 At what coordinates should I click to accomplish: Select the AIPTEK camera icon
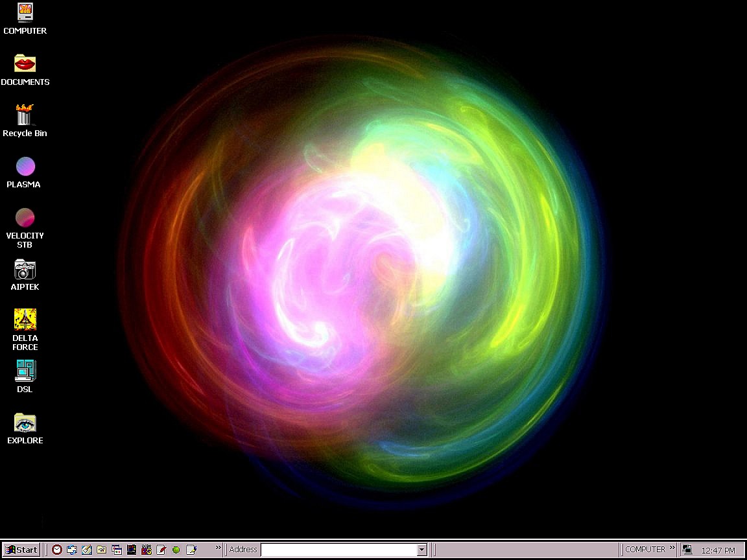pos(25,270)
